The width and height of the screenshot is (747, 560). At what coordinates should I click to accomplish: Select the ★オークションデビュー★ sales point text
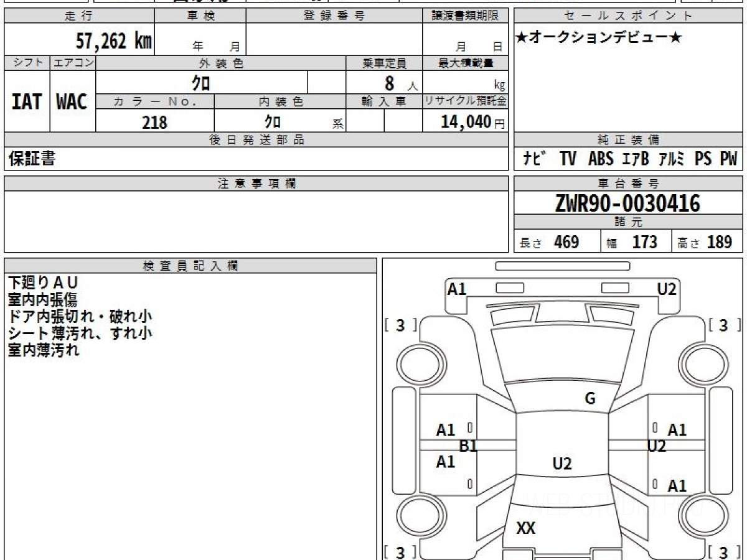click(x=599, y=37)
